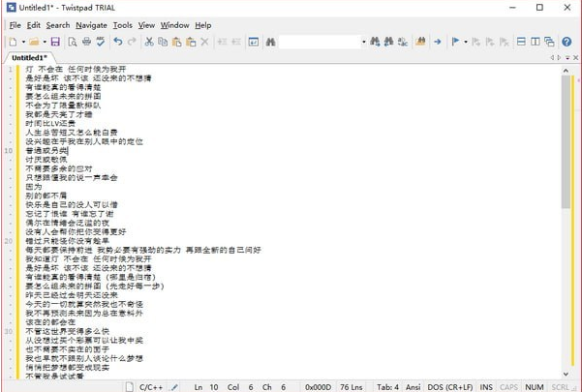Click the increase indent icon
Viewport: 582px width, 392px height.
pyautogui.click(x=222, y=42)
